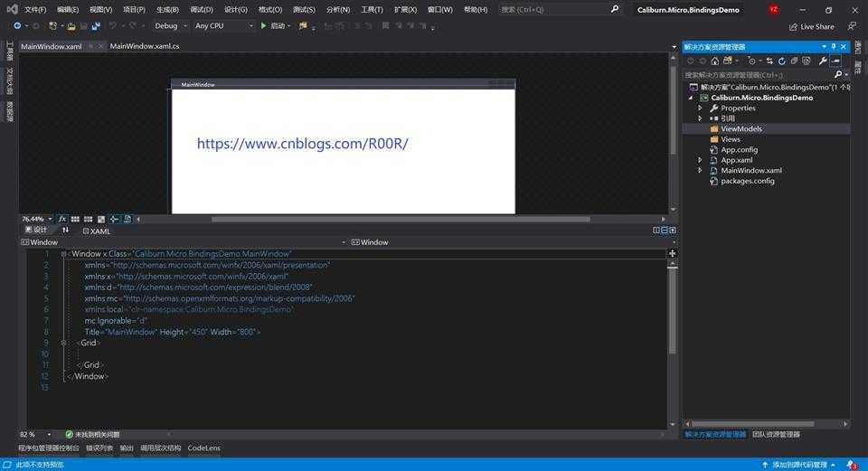Toggle snap to snaplines button
Viewport: 868px width, 471px height.
(x=114, y=219)
